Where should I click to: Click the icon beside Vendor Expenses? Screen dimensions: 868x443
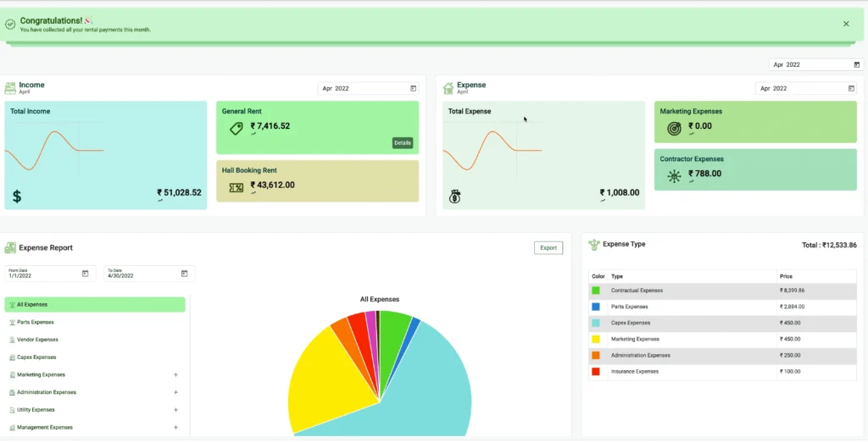[12, 341]
